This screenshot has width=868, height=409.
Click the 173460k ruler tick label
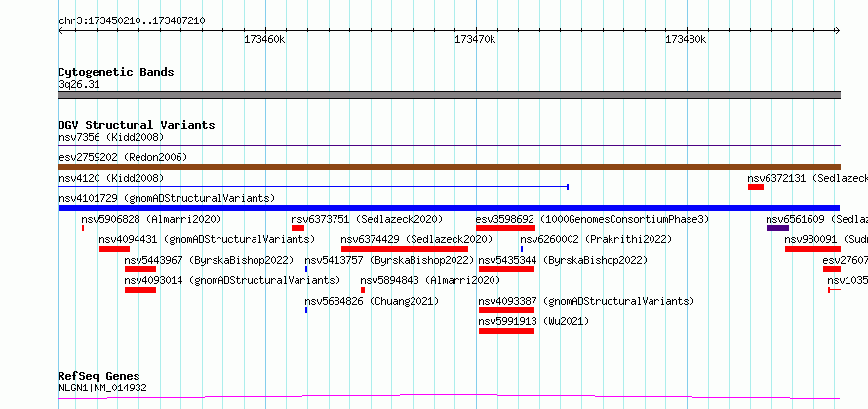pyautogui.click(x=264, y=40)
